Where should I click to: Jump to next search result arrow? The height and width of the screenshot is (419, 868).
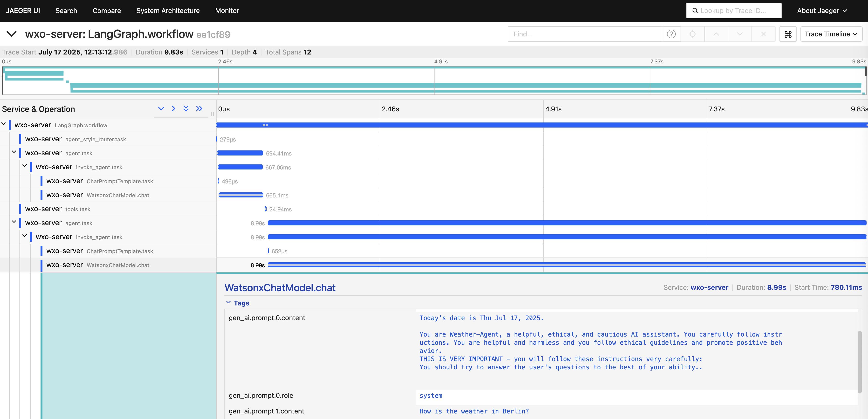pos(740,34)
